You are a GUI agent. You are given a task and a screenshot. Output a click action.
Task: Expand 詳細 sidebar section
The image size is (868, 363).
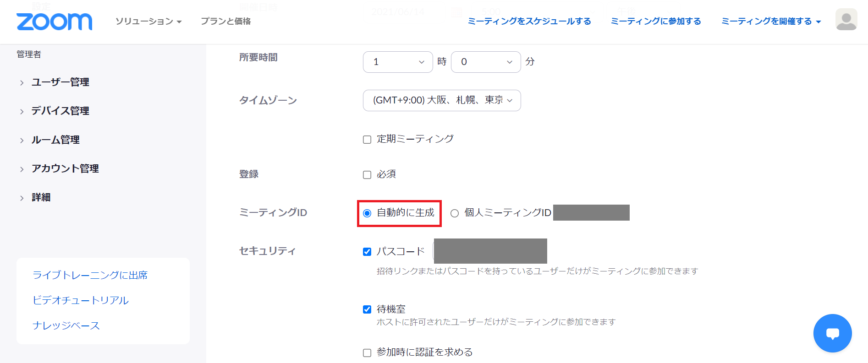click(41, 198)
